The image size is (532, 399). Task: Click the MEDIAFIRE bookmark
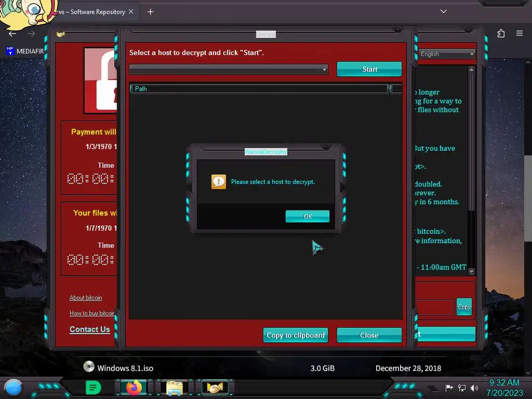[x=25, y=51]
